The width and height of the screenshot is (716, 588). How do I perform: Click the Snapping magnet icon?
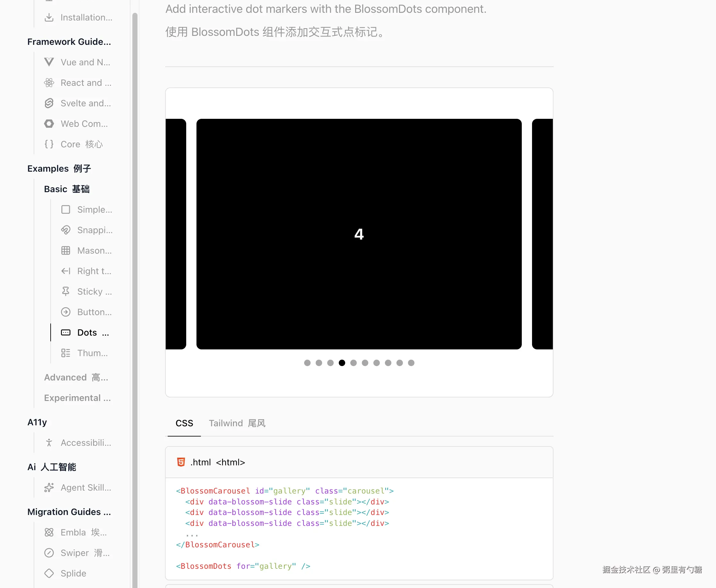66,230
